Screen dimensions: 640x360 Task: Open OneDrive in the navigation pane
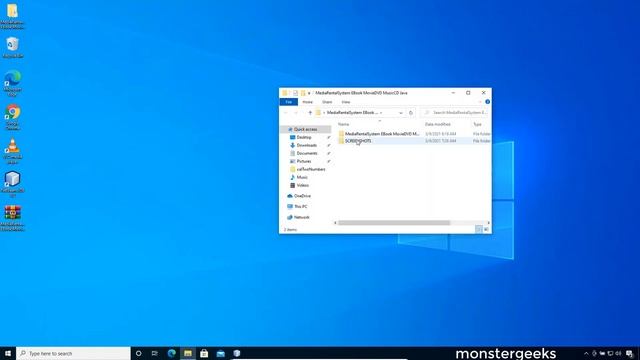click(x=302, y=196)
